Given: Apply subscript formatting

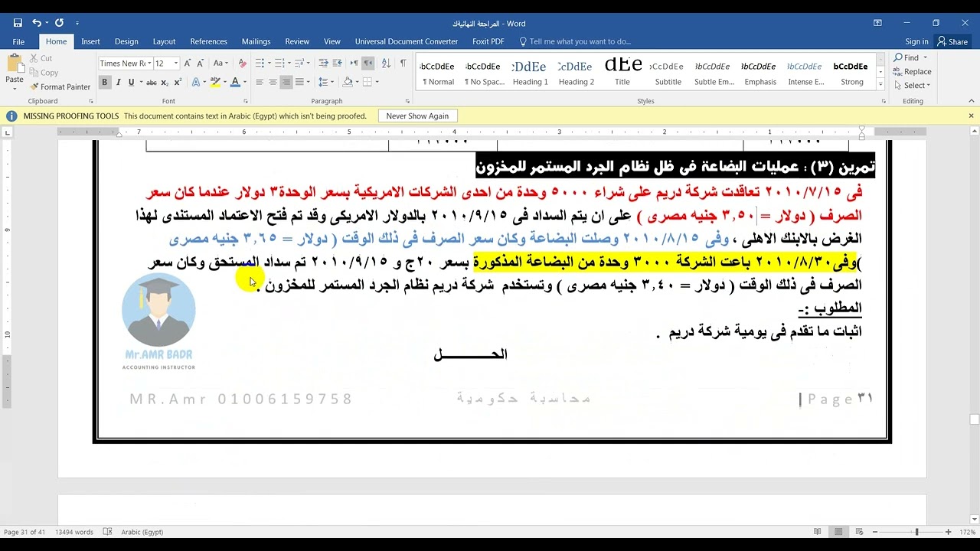Looking at the screenshot, I should tap(165, 82).
